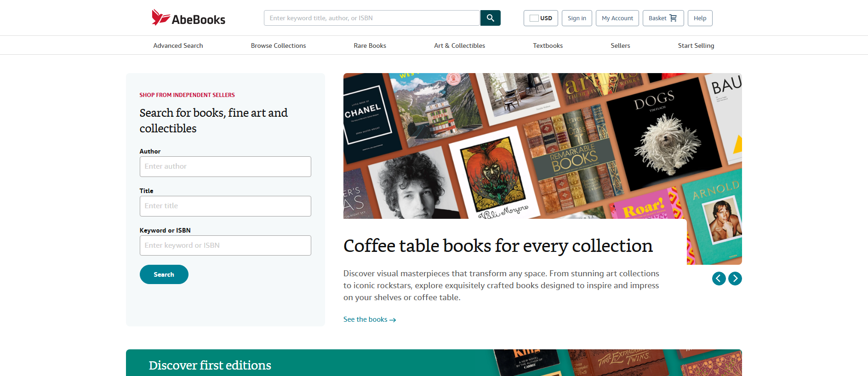Screen dimensions: 868x376
Task: Click the Discover first editions banner
Action: coord(434,363)
